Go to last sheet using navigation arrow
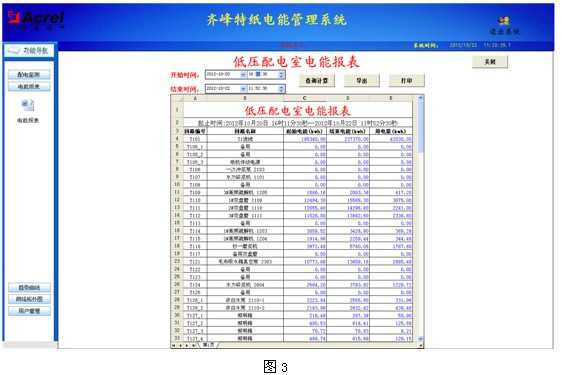562x375 pixels. point(194,346)
